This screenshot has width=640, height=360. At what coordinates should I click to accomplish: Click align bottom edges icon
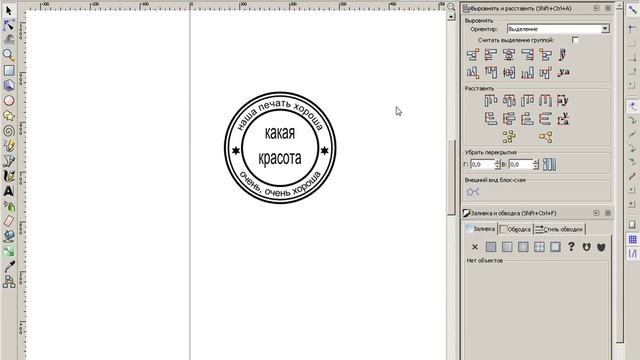pyautogui.click(x=527, y=73)
